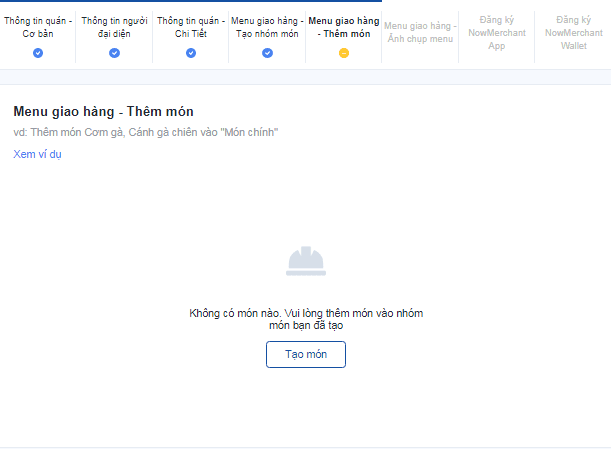Click checkmark icon under 'Tạo nhóm món' step

click(267, 53)
